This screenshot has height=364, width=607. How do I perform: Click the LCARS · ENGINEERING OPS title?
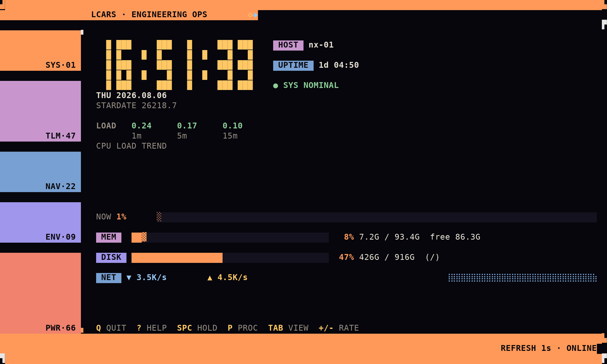(149, 15)
